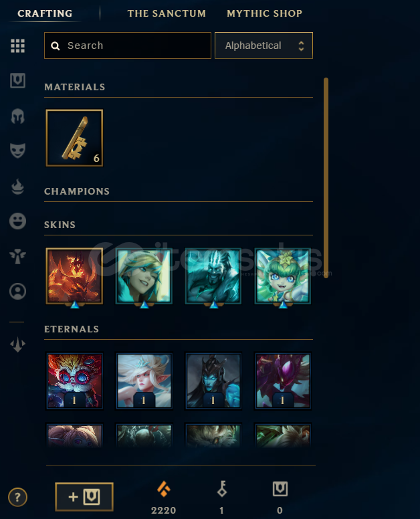Select the fiery red skin shard

click(x=74, y=276)
